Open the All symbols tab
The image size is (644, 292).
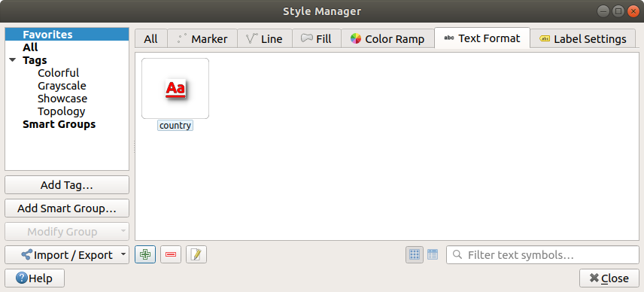150,38
